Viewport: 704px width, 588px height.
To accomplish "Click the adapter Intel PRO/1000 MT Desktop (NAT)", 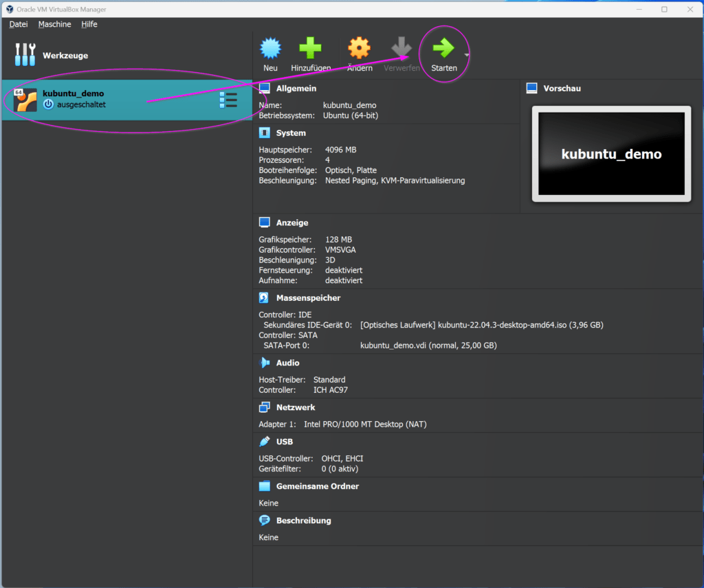I will pos(365,425).
